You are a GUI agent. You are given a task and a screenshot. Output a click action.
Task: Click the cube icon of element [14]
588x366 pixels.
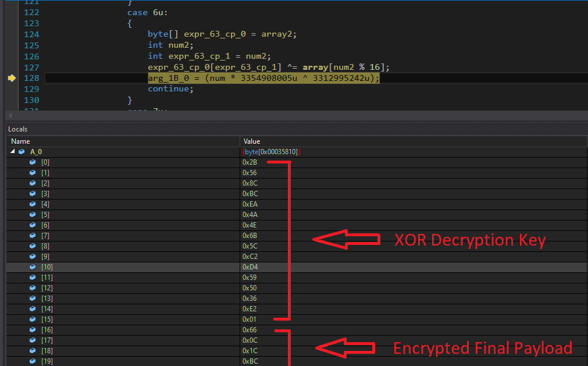33,309
